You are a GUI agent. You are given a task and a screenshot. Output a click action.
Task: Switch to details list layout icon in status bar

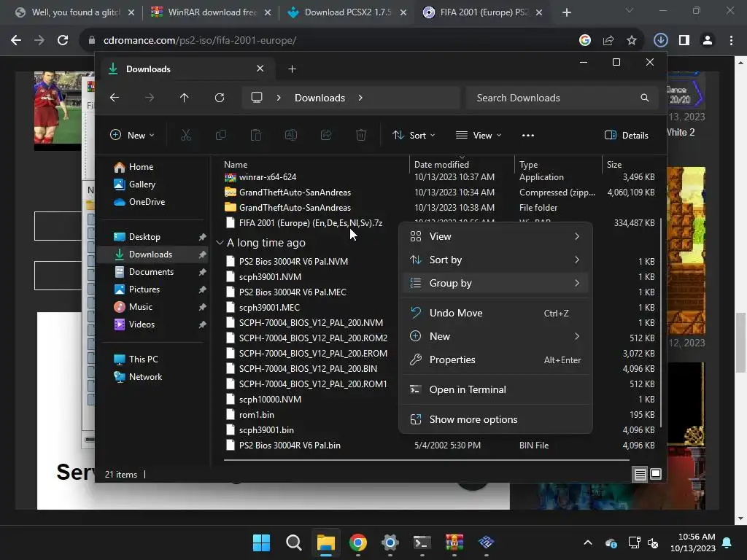[x=640, y=474]
